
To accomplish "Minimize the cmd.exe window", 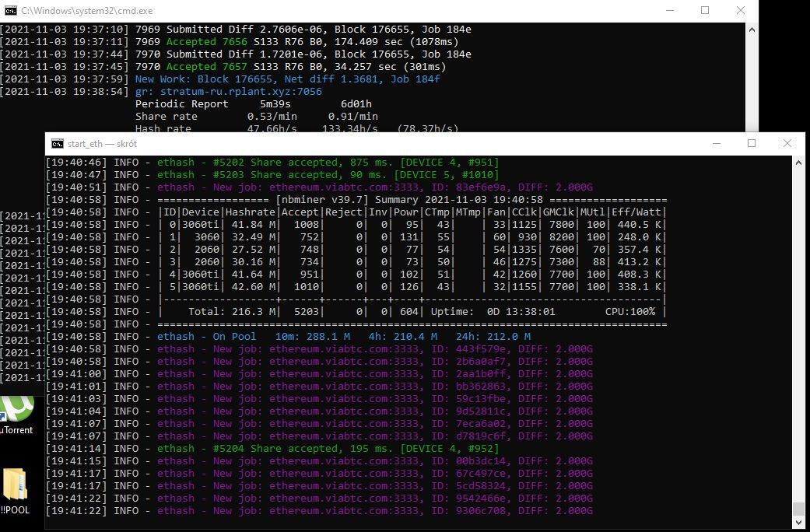I will pyautogui.click(x=671, y=10).
